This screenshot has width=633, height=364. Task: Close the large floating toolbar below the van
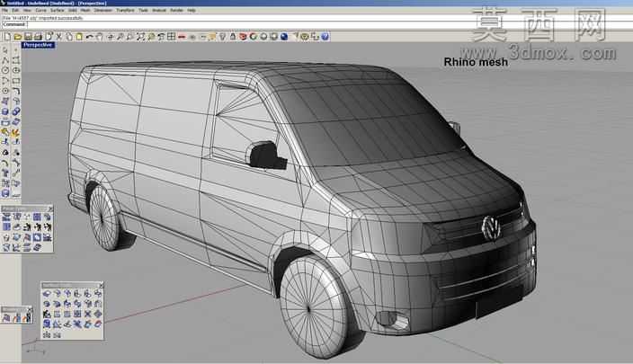click(101, 285)
